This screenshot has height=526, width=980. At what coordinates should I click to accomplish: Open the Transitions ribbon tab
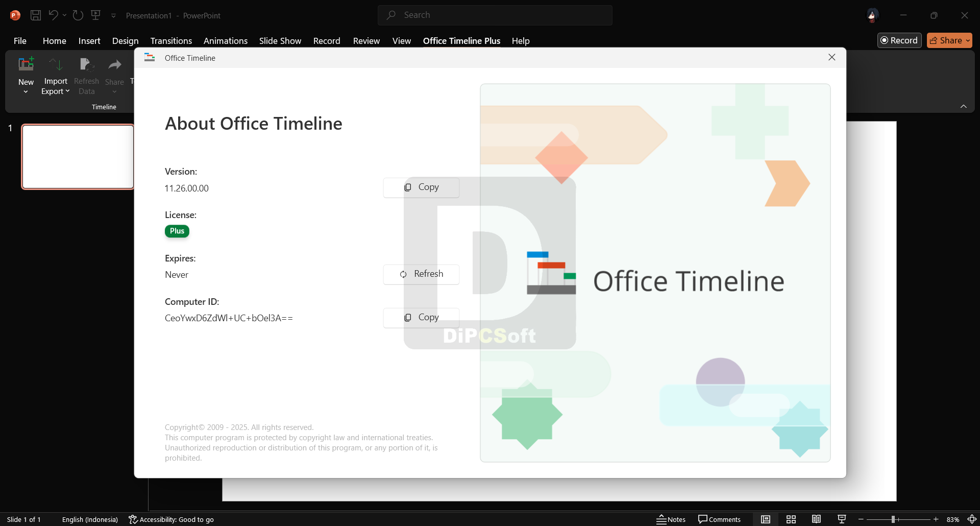171,41
